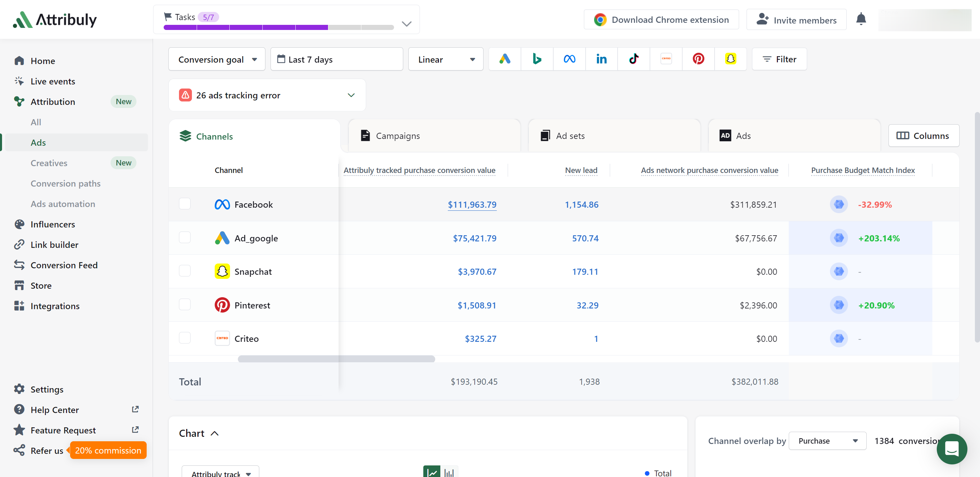Viewport: 980px width, 477px height.
Task: Click the Attribuly logo
Action: 55,19
